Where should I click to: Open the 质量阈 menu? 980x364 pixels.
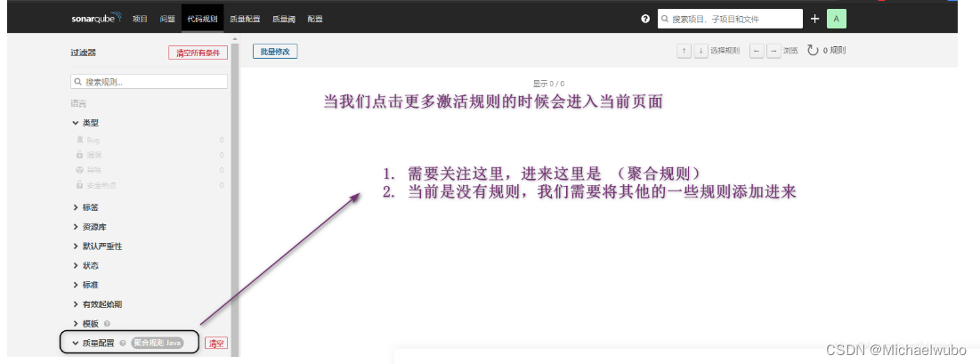pos(284,19)
